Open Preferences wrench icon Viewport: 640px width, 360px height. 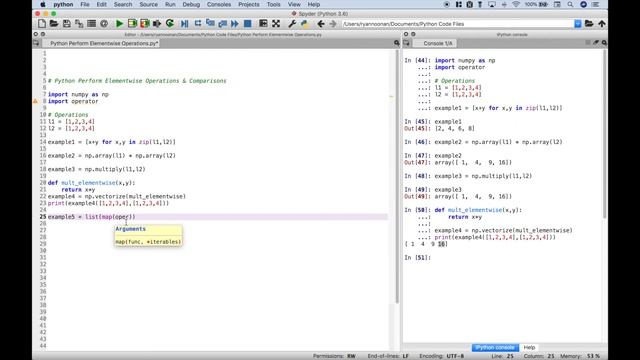point(292,24)
